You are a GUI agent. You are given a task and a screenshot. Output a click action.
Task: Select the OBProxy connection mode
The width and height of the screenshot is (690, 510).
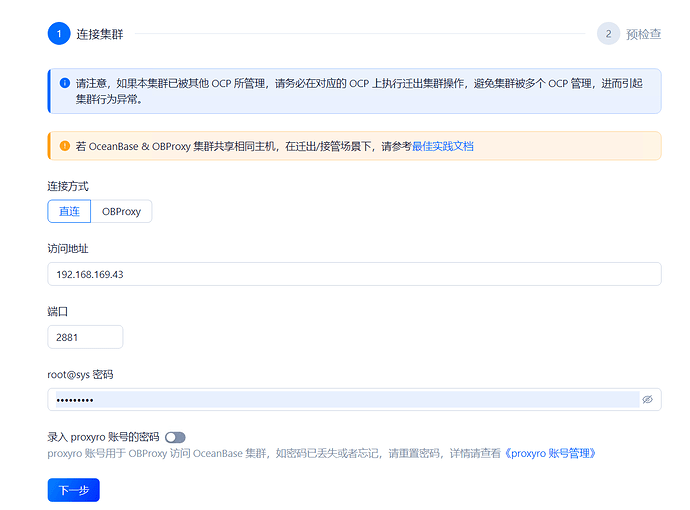121,212
